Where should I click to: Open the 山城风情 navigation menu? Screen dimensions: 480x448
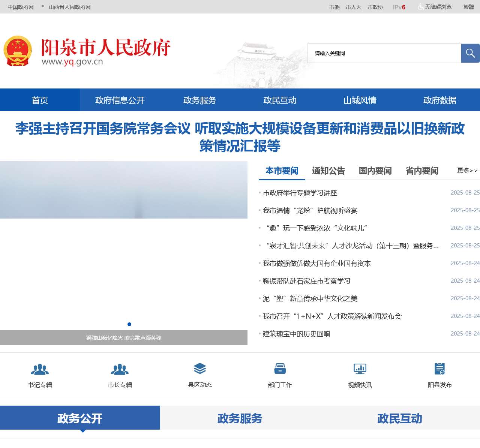(x=360, y=100)
